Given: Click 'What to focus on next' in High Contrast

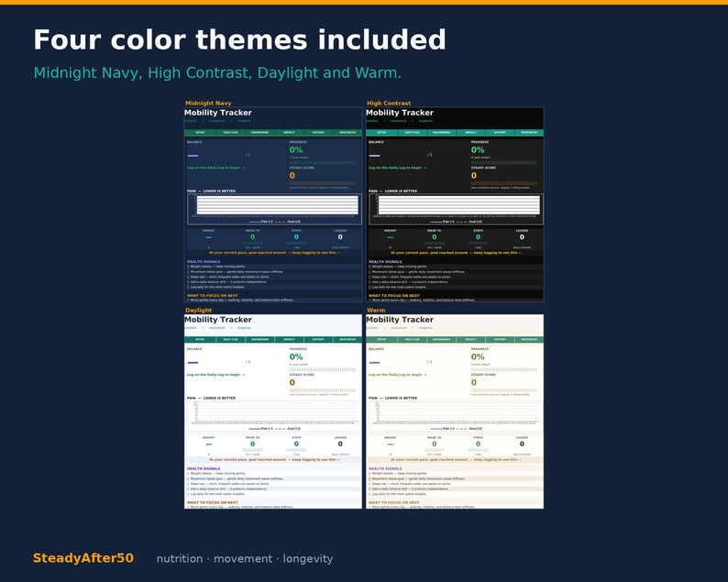Looking at the screenshot, I should (393, 296).
